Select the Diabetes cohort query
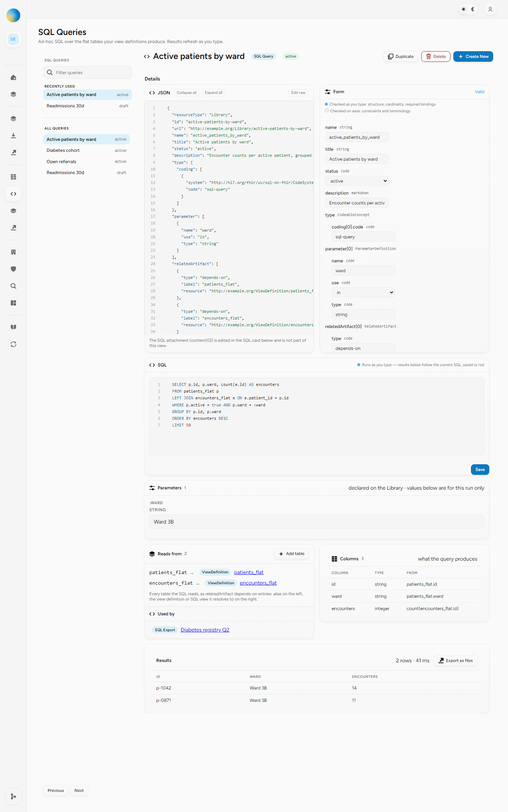The width and height of the screenshot is (508, 812). (x=86, y=150)
